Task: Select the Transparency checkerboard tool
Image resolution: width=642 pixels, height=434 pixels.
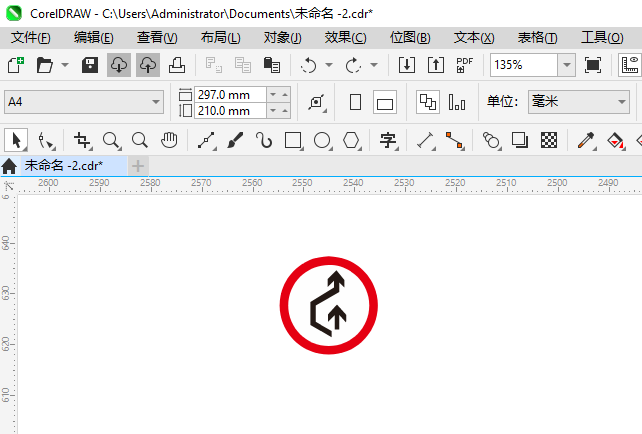Action: click(x=549, y=140)
